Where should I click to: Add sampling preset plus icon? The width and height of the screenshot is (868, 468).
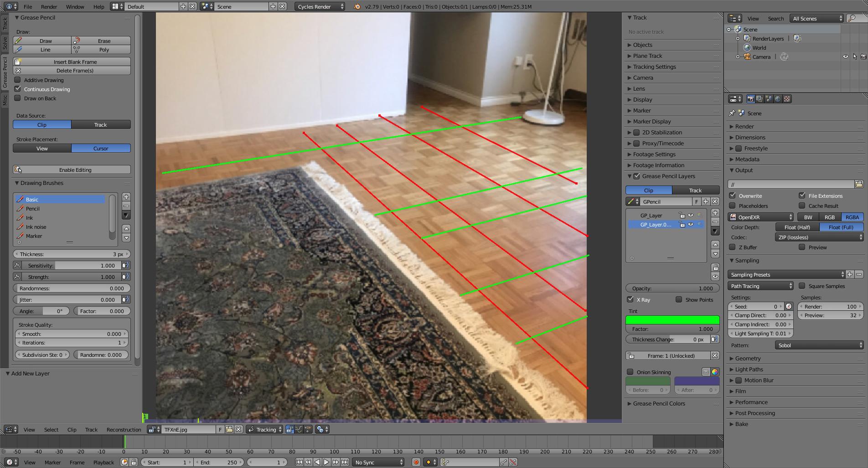850,274
